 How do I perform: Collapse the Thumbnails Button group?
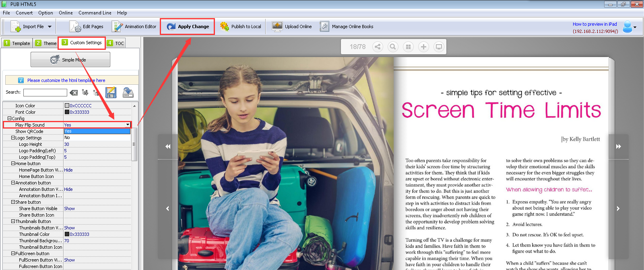point(13,221)
